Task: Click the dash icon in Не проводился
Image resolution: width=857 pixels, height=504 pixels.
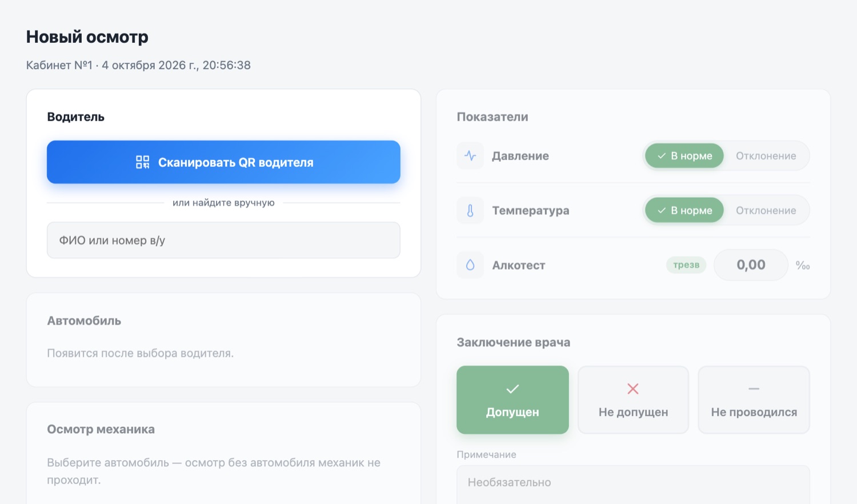Action: tap(754, 389)
